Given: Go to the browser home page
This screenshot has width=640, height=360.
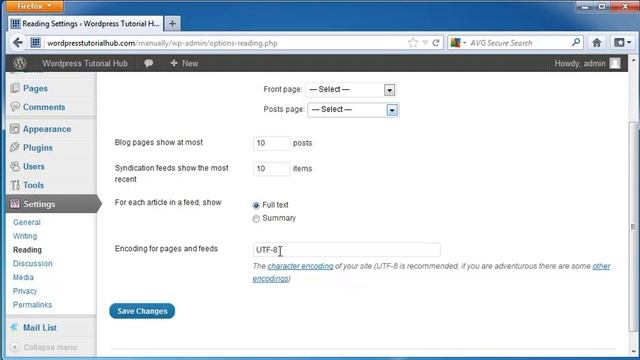Looking at the screenshot, I should [x=596, y=42].
